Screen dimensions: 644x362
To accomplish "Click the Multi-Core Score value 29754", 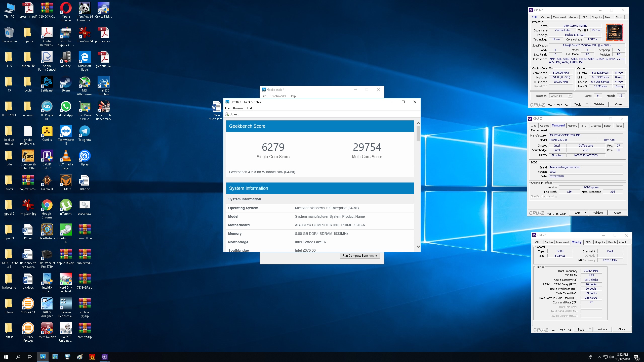I will point(367,147).
